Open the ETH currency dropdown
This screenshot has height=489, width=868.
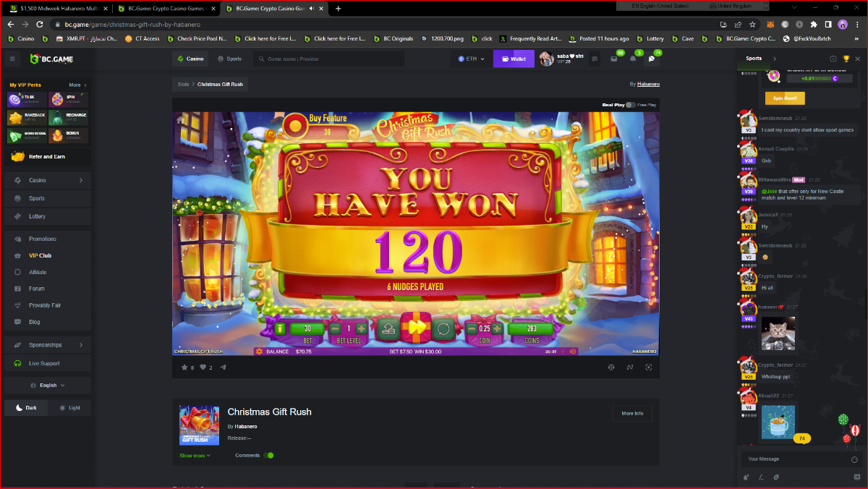tap(471, 59)
